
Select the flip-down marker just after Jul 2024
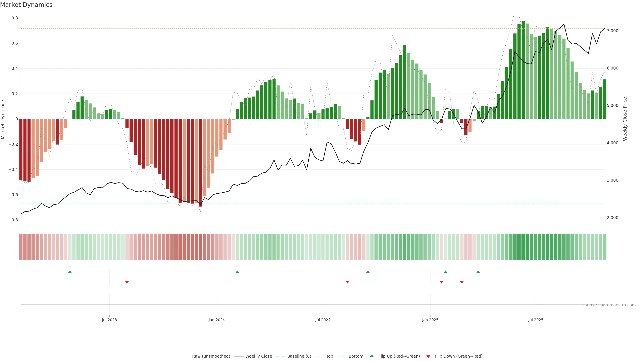[x=347, y=282]
